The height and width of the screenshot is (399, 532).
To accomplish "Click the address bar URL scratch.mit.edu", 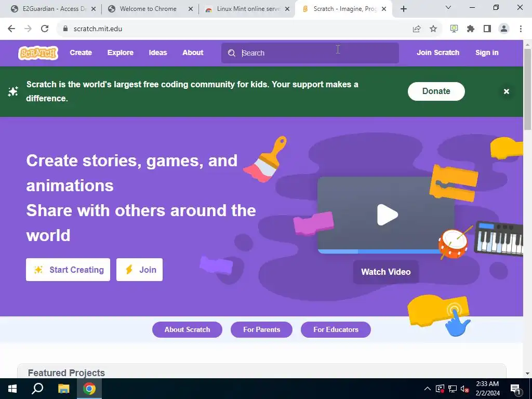I will pyautogui.click(x=98, y=29).
